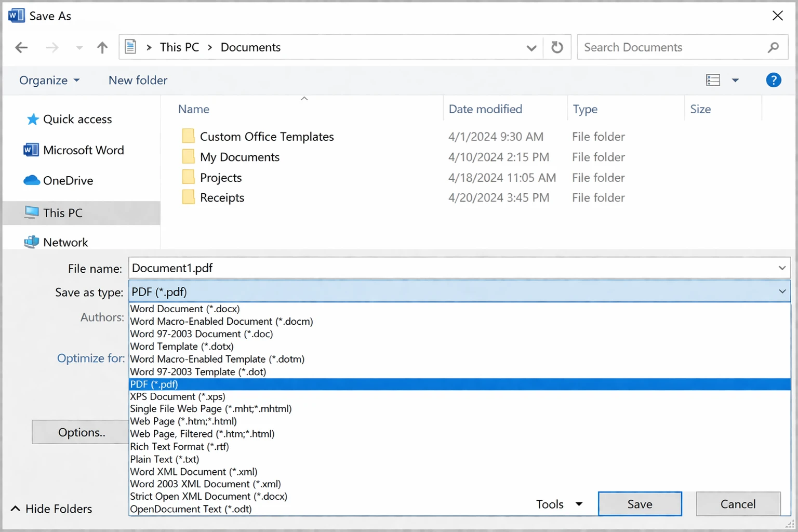Expand the address bar history dropdown
This screenshot has height=532, width=798.
point(531,48)
